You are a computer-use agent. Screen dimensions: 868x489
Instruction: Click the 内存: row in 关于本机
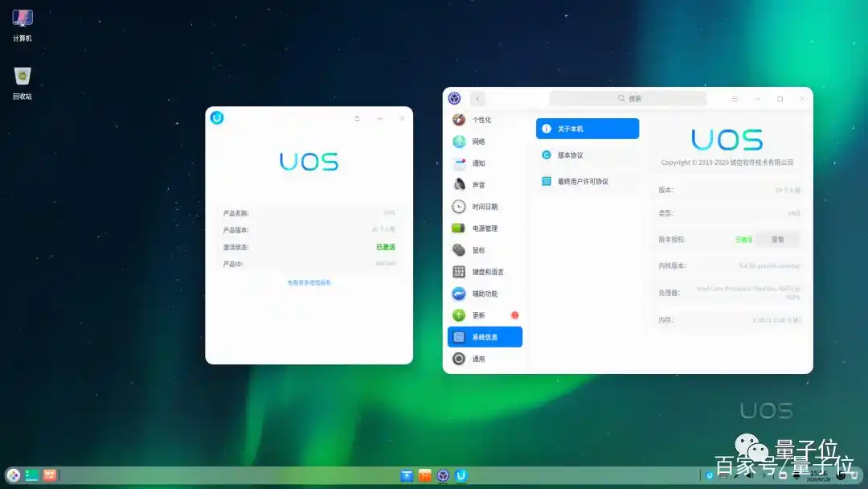[x=729, y=320]
